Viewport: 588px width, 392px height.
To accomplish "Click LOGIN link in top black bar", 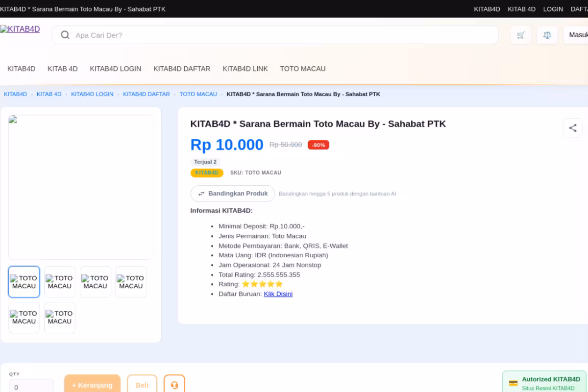I will [x=553, y=9].
